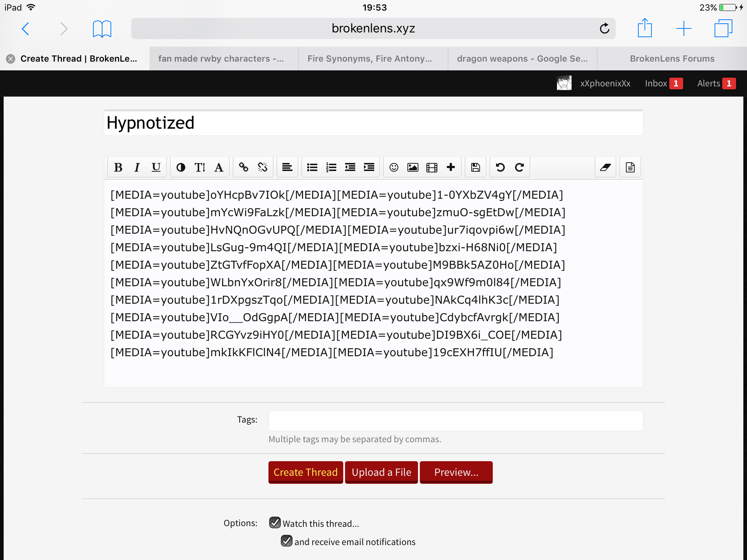Screen dimensions: 747x560
Task: Click the indent icon
Action: (369, 167)
